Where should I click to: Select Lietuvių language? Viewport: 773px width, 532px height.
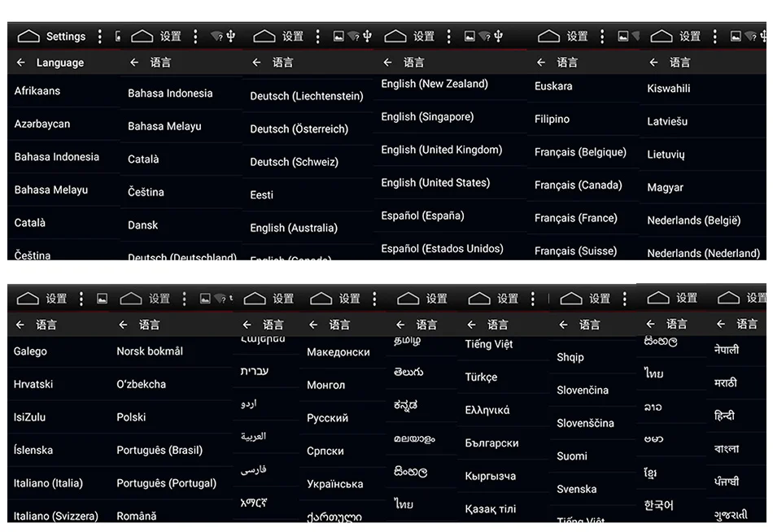point(666,155)
